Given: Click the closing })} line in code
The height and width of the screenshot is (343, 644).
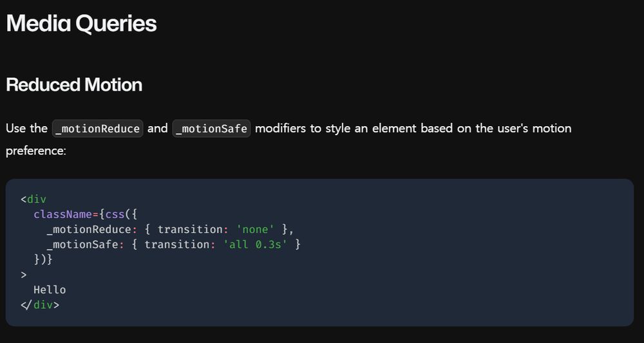Looking at the screenshot, I should point(43,260).
